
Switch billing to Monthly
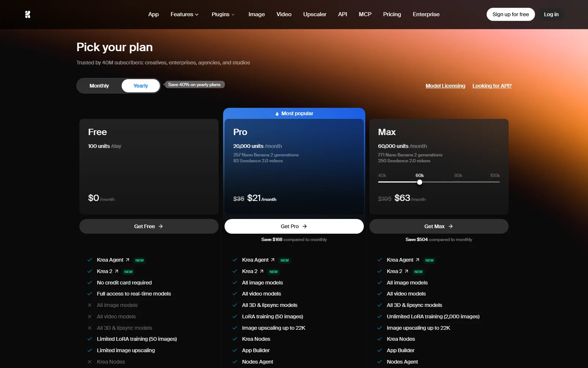(x=99, y=86)
